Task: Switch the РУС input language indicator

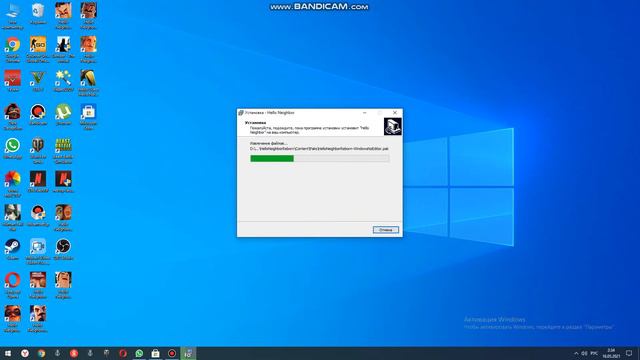Action: (594, 353)
